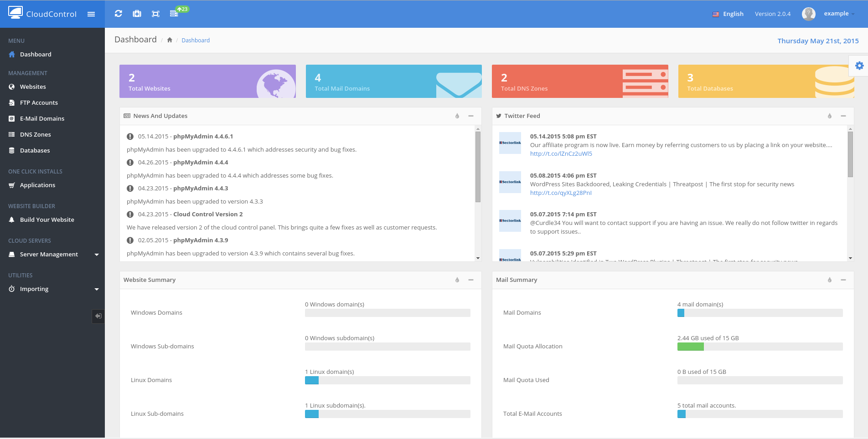Click the sidebar collapse arrow button
Screen dimensions: 868x439
pyautogui.click(x=98, y=316)
